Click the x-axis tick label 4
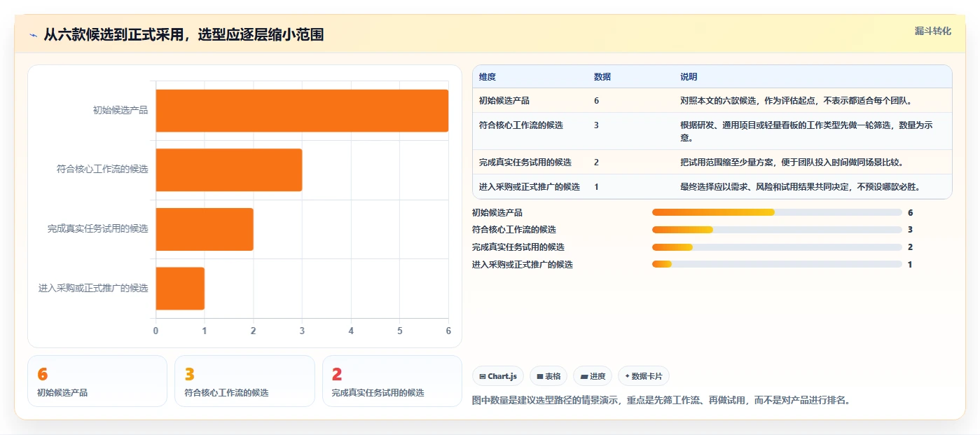Image resolution: width=980 pixels, height=435 pixels. click(x=351, y=331)
